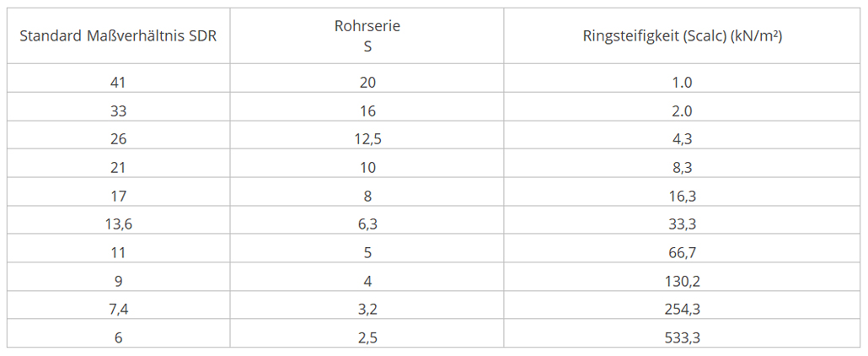The image size is (868, 356).
Task: Click the Rohrserie value 20 cell
Action: point(367,83)
